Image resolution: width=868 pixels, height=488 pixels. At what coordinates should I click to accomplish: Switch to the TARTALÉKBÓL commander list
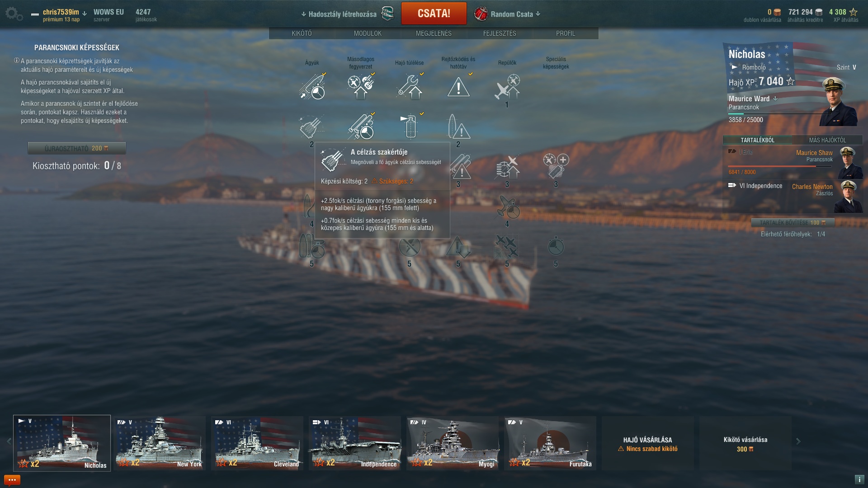[x=758, y=140]
